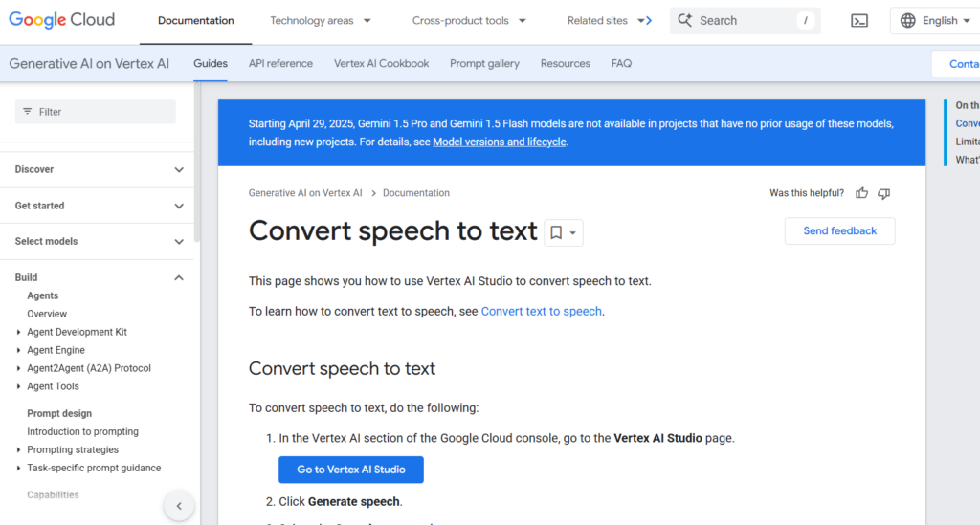Click the filter lines icon

coord(28,112)
